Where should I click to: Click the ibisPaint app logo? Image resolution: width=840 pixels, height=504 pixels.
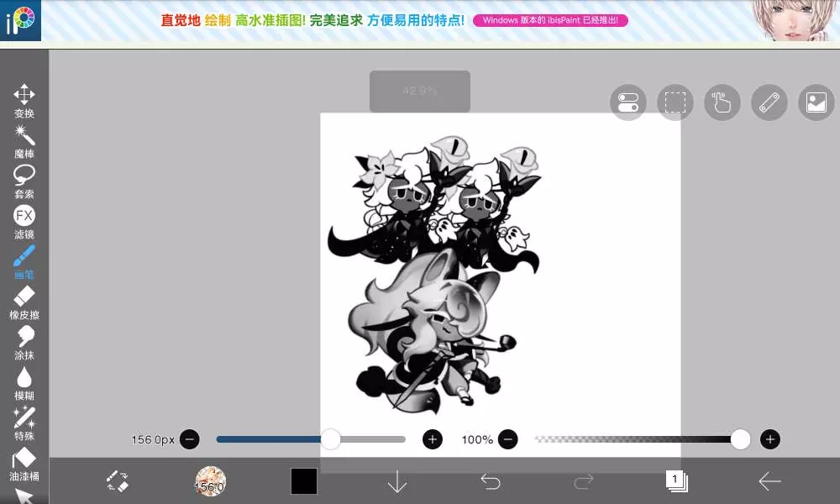pyautogui.click(x=20, y=20)
